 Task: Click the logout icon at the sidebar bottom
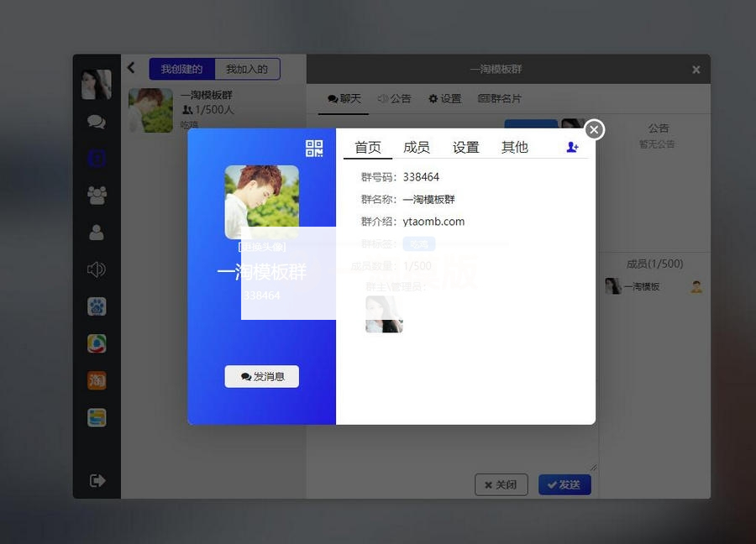[96, 480]
